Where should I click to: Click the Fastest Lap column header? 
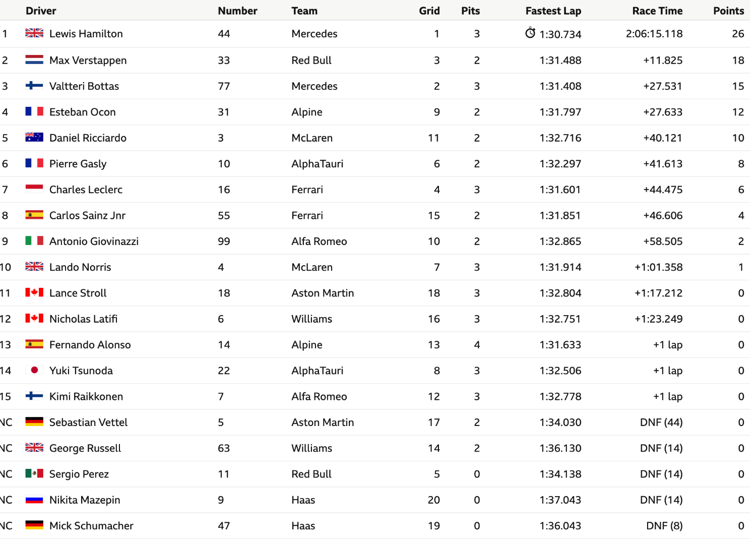click(553, 11)
